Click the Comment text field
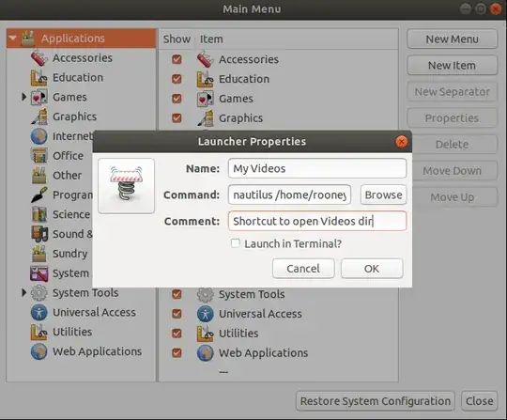 317,221
